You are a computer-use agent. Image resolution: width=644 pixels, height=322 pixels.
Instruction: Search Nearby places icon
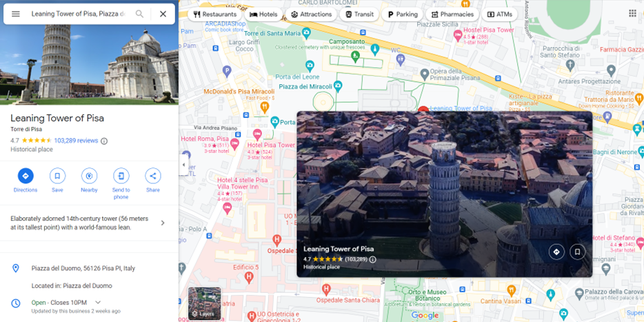89,176
